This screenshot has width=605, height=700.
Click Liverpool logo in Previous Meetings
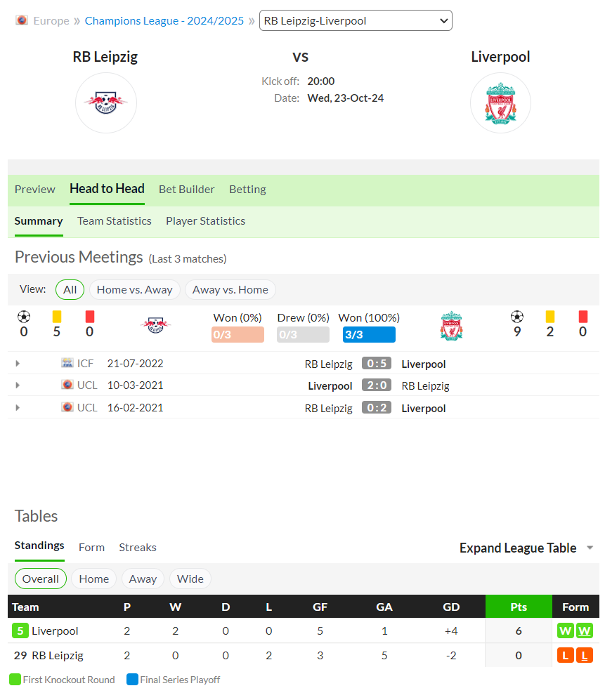(451, 326)
